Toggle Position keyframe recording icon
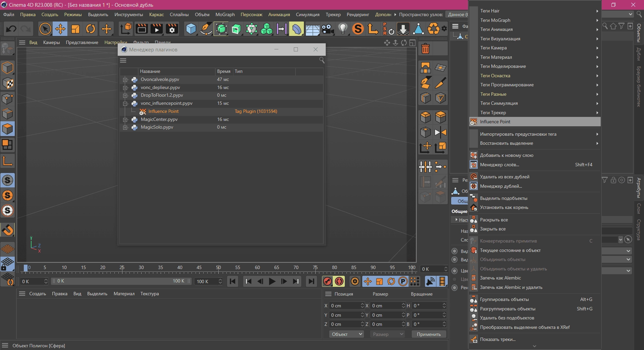The width and height of the screenshot is (644, 350). (x=368, y=281)
